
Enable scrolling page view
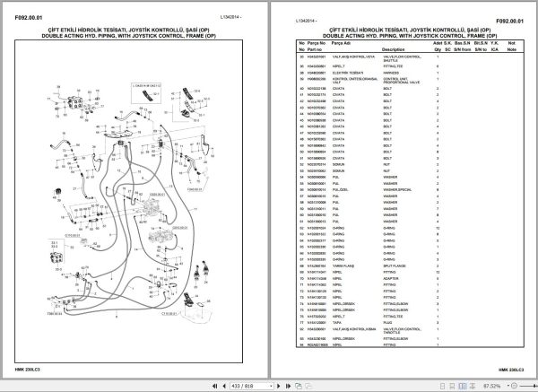click(452, 386)
